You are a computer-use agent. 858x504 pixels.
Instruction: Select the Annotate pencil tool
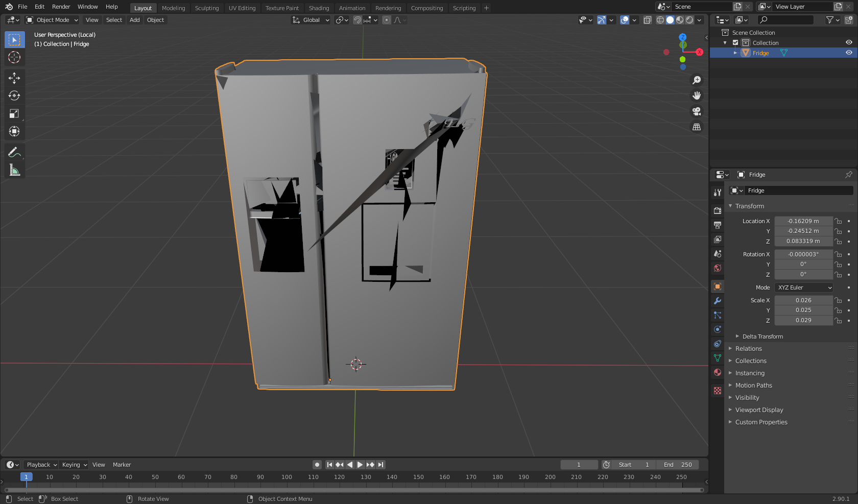[x=14, y=152]
